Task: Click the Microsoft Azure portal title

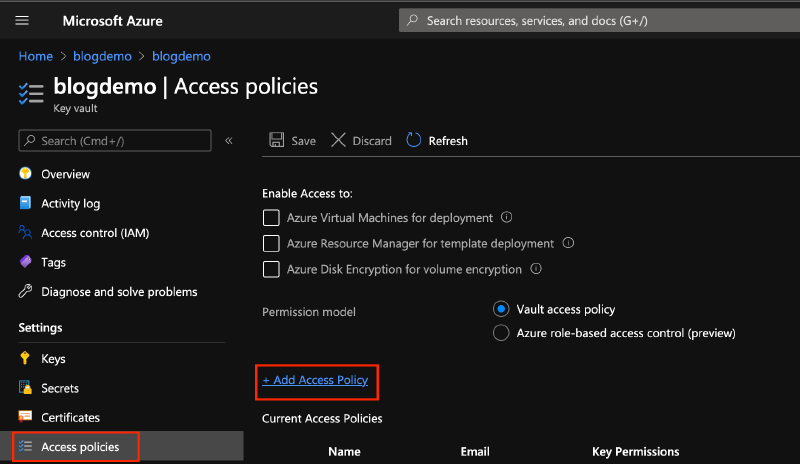Action: coord(112,21)
